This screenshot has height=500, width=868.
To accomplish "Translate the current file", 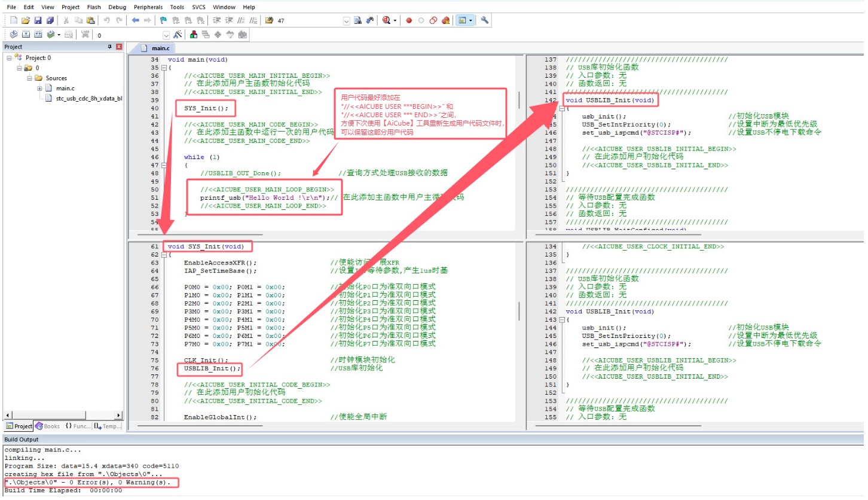I will click(x=14, y=35).
